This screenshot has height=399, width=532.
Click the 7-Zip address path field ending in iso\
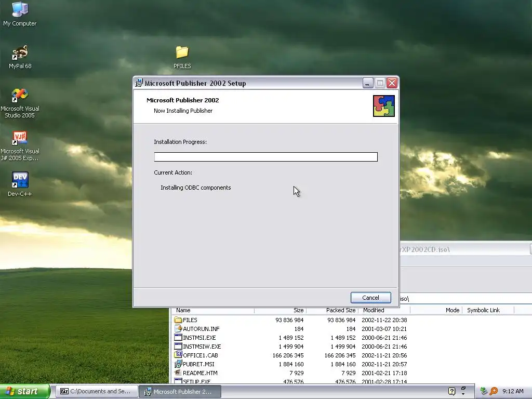(465, 299)
